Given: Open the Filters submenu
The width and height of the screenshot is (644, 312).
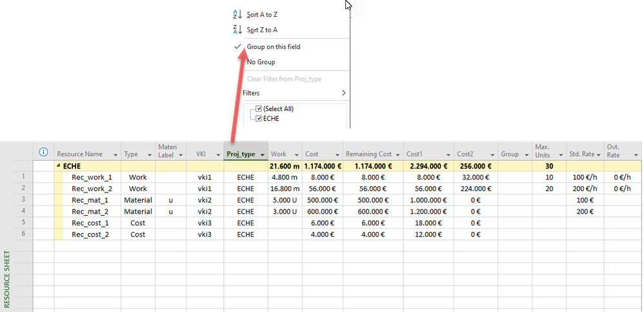Looking at the screenshot, I should click(x=294, y=93).
